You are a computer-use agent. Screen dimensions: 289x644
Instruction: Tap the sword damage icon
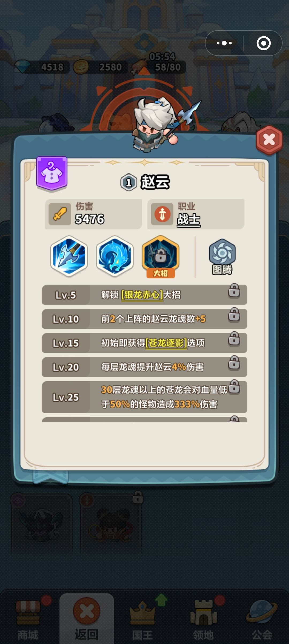60,214
